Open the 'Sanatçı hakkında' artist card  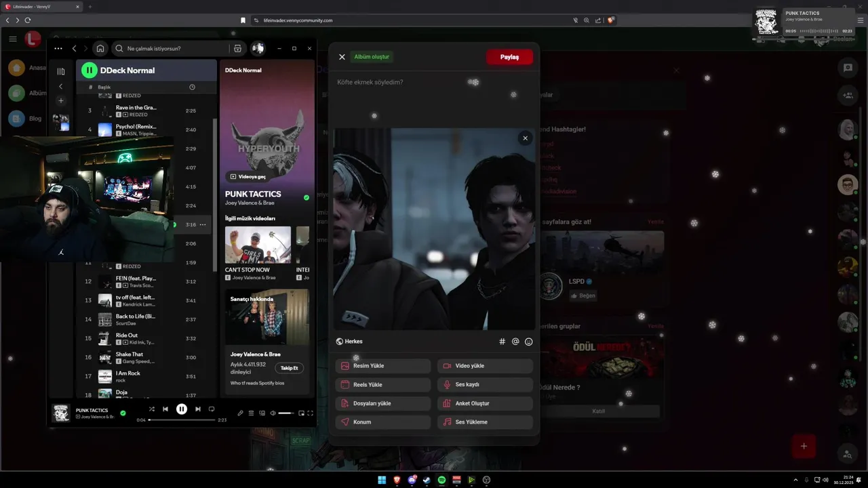pos(267,342)
